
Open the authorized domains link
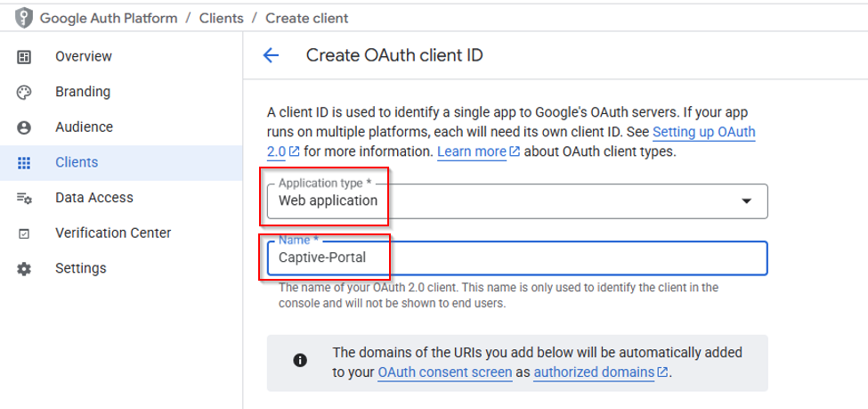point(594,372)
